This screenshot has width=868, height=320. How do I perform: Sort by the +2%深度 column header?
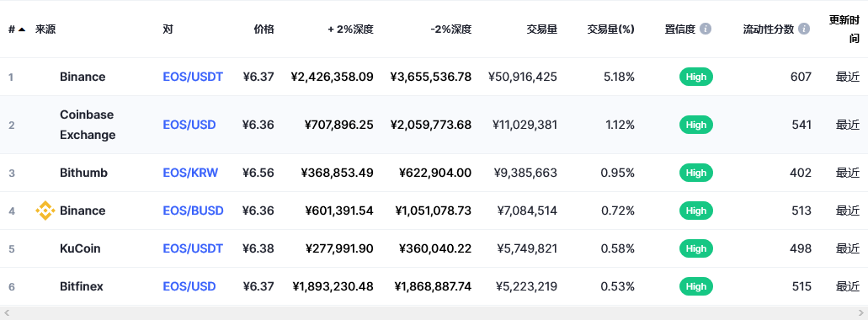tap(350, 29)
